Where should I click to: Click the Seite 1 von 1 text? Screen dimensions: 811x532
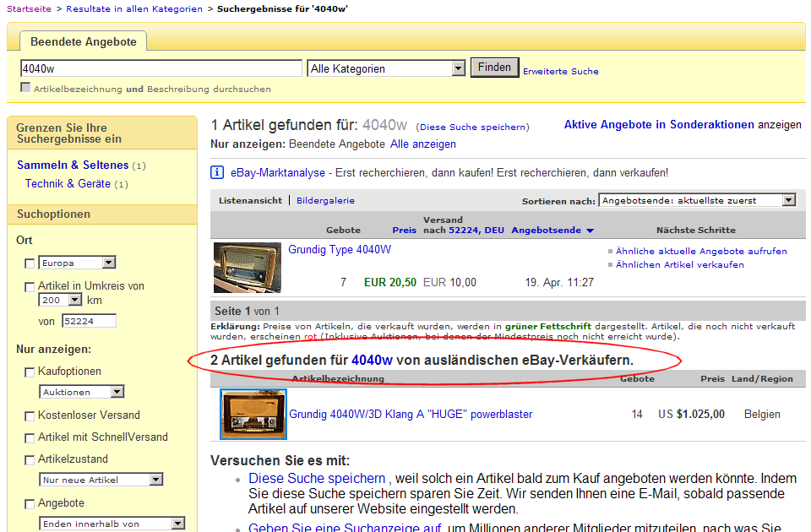pos(247,312)
